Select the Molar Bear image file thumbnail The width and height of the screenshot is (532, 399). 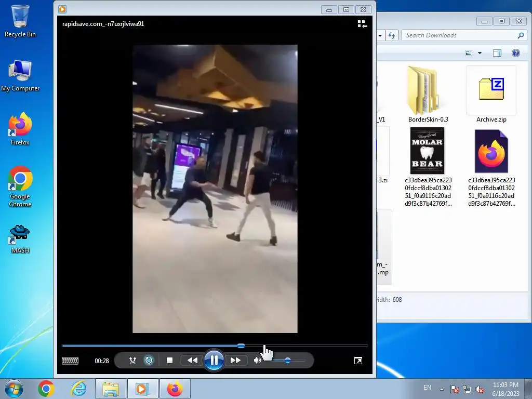tap(427, 150)
